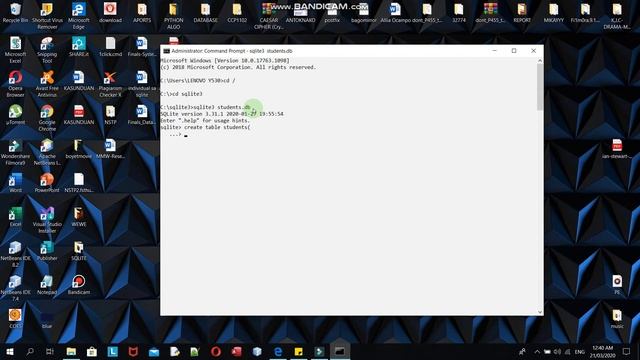The width and height of the screenshot is (640, 360).
Task: Select the 1click.cmd file icon
Action: click(x=110, y=47)
